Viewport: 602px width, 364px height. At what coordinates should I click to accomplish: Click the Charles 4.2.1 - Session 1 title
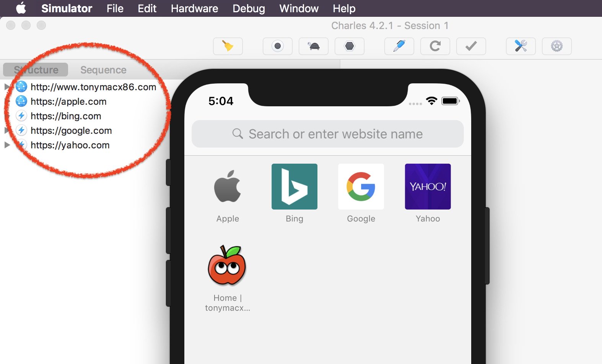(390, 26)
